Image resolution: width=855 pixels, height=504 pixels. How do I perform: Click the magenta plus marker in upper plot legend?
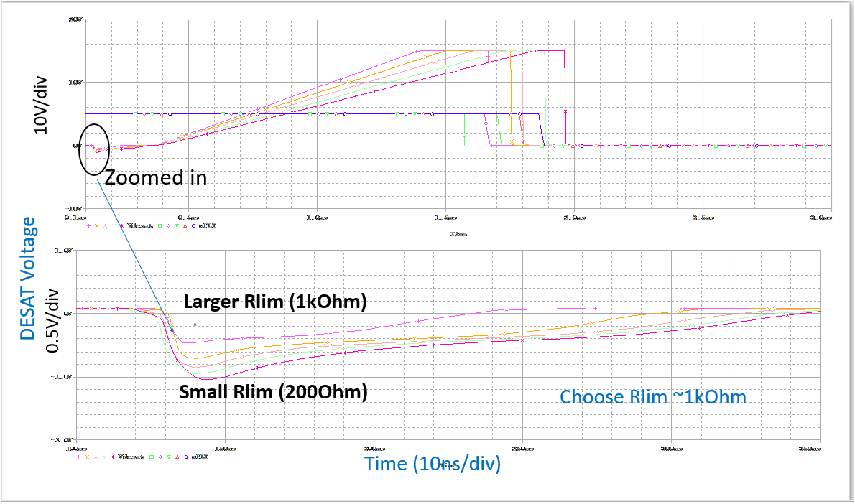[88, 225]
